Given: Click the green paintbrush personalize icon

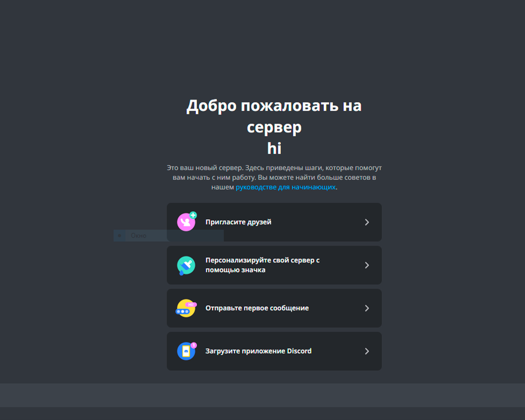Looking at the screenshot, I should pos(186,266).
